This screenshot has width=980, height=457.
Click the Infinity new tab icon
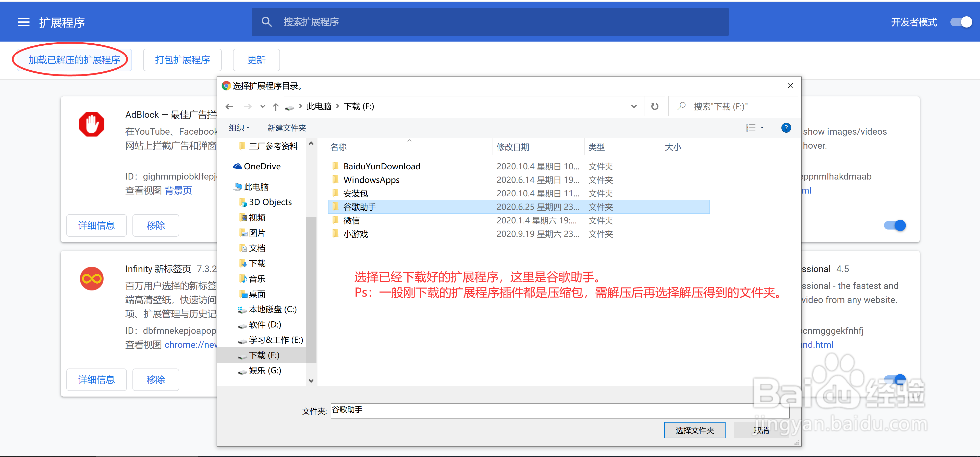pyautogui.click(x=92, y=278)
